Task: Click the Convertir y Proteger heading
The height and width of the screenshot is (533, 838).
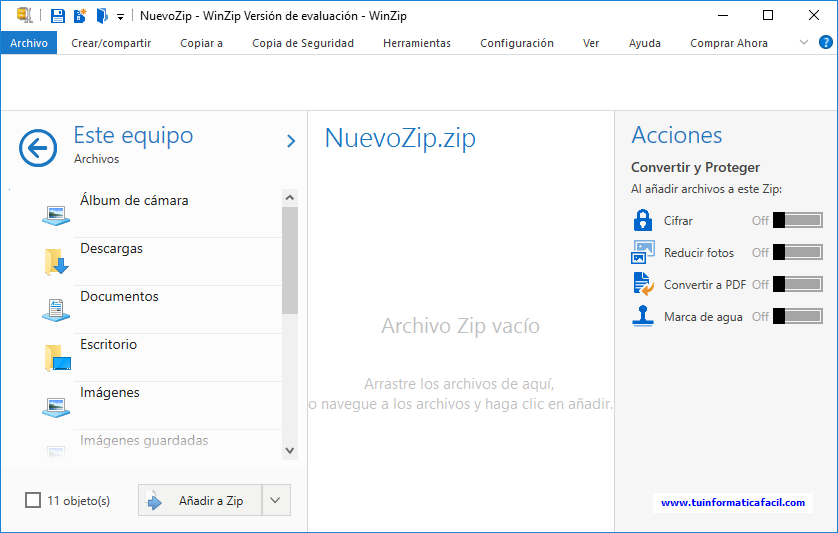Action: coord(695,167)
